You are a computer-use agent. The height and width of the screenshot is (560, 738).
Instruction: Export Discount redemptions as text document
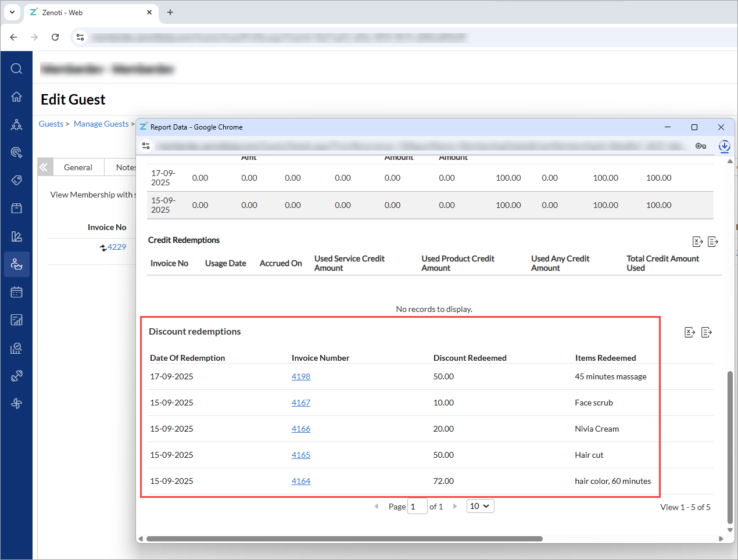click(x=707, y=332)
